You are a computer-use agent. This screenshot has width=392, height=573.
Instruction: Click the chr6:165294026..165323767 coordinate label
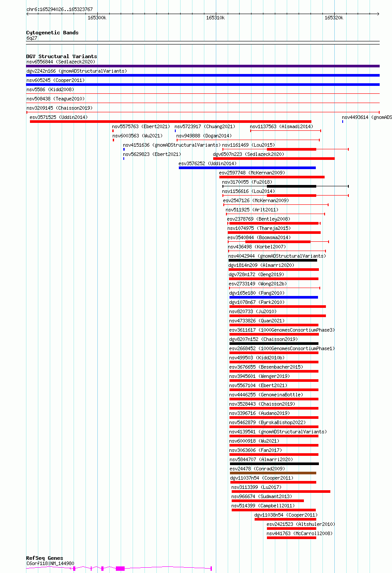(59, 9)
